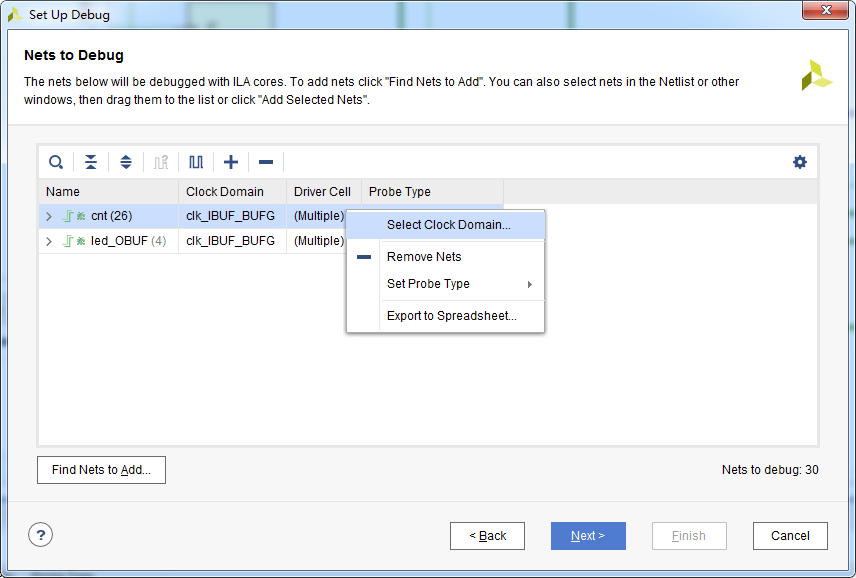Click the Search magnifier icon in toolbar
Viewport: 856px width, 578px height.
tap(56, 162)
